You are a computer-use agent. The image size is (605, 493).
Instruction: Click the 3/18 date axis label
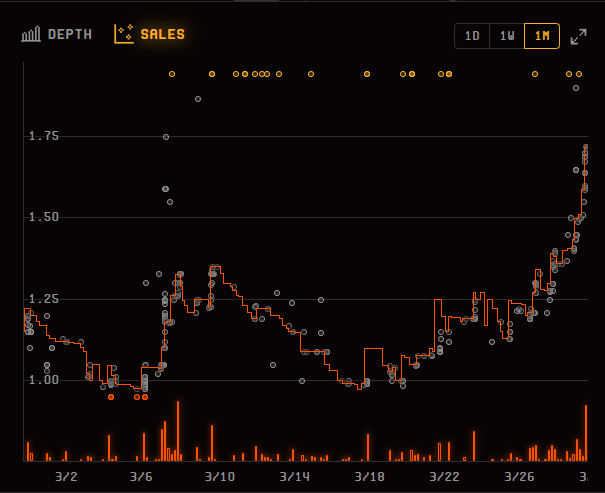(x=370, y=477)
